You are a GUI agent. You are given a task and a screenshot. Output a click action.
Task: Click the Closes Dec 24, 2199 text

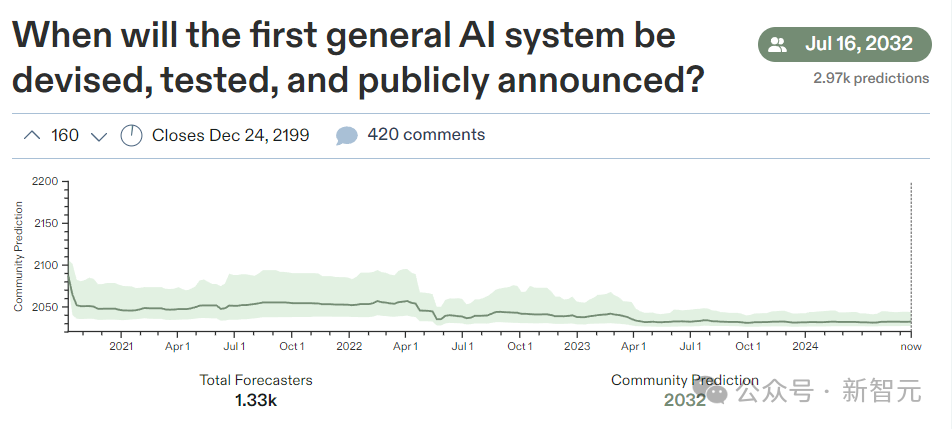click(x=231, y=135)
